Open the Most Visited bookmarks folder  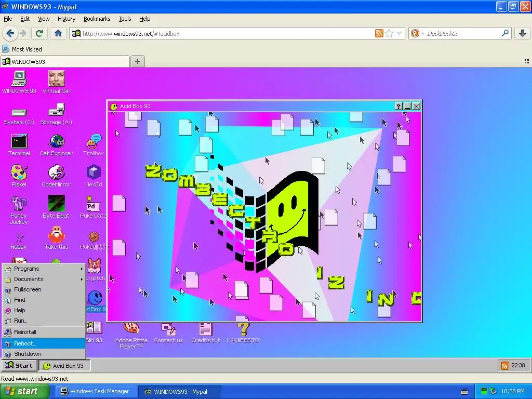22,49
